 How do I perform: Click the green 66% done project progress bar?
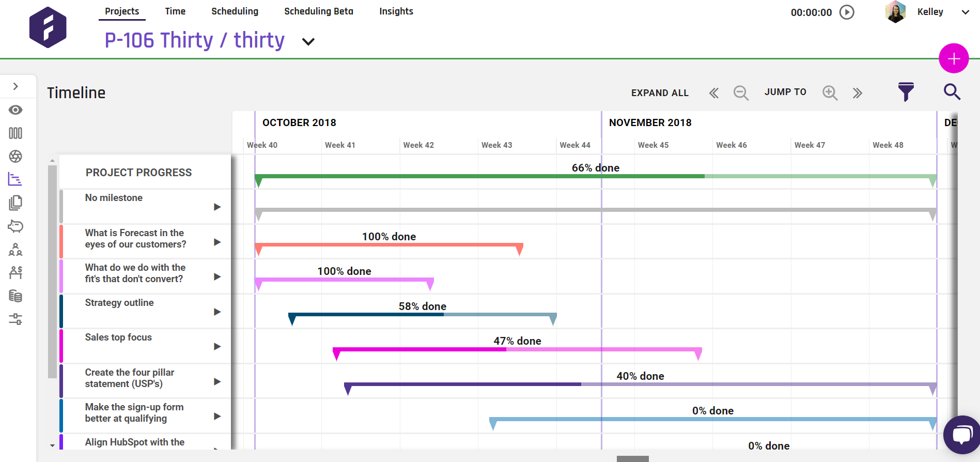pos(596,176)
